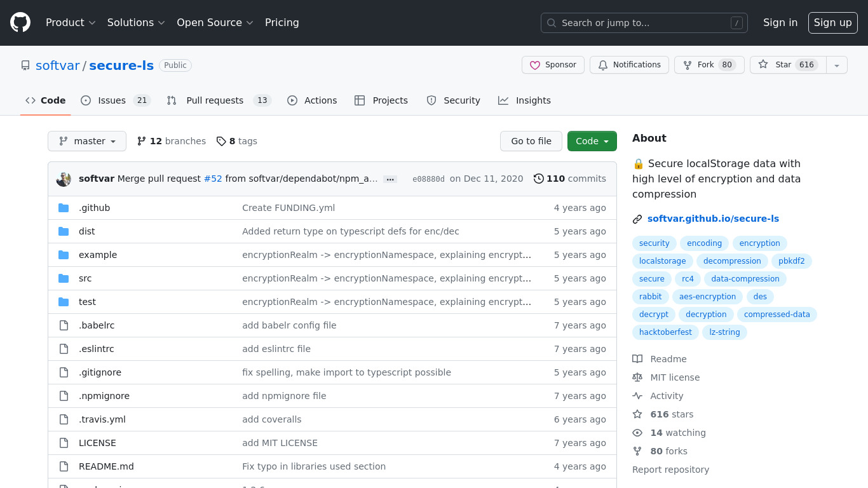The image size is (868, 488).
Task: Click the link icon beside softvar.github.io
Action: tap(637, 219)
